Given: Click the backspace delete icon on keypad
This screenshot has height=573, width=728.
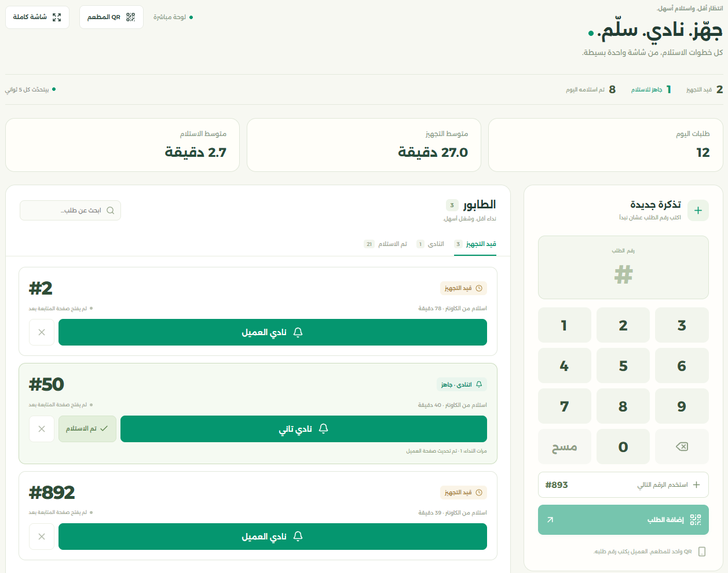Looking at the screenshot, I should tap(682, 447).
